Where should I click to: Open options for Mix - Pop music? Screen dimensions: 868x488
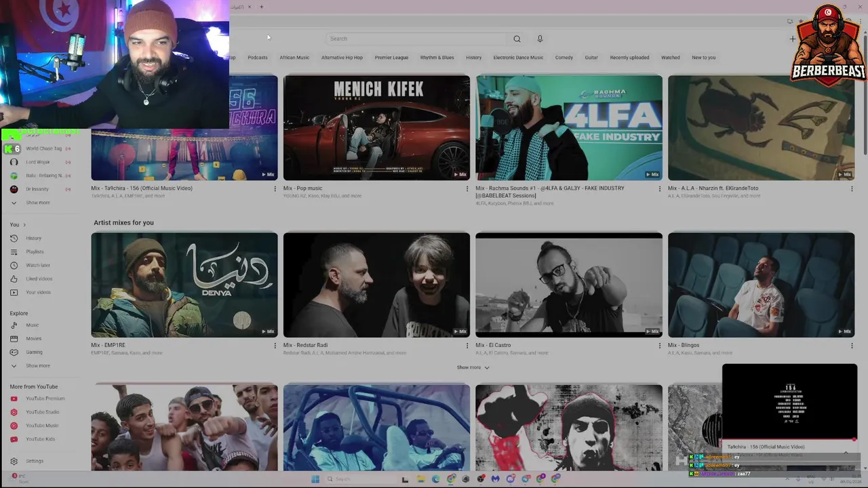coord(467,188)
